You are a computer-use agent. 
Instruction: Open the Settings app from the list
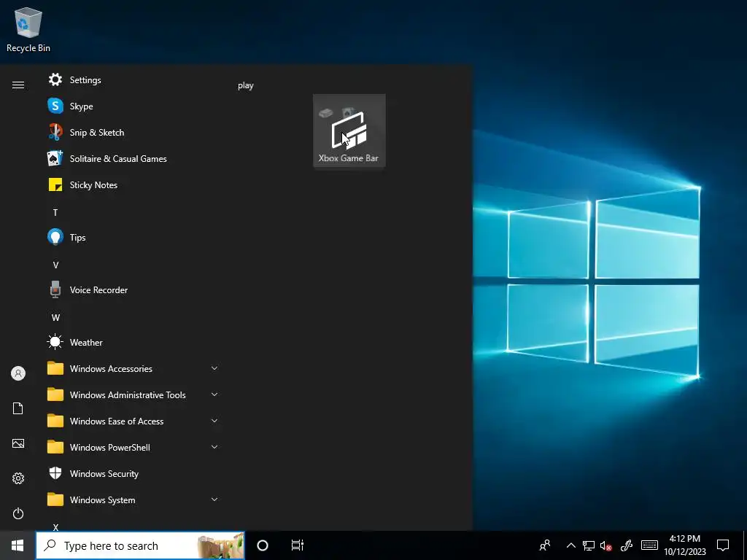[x=133, y=80]
